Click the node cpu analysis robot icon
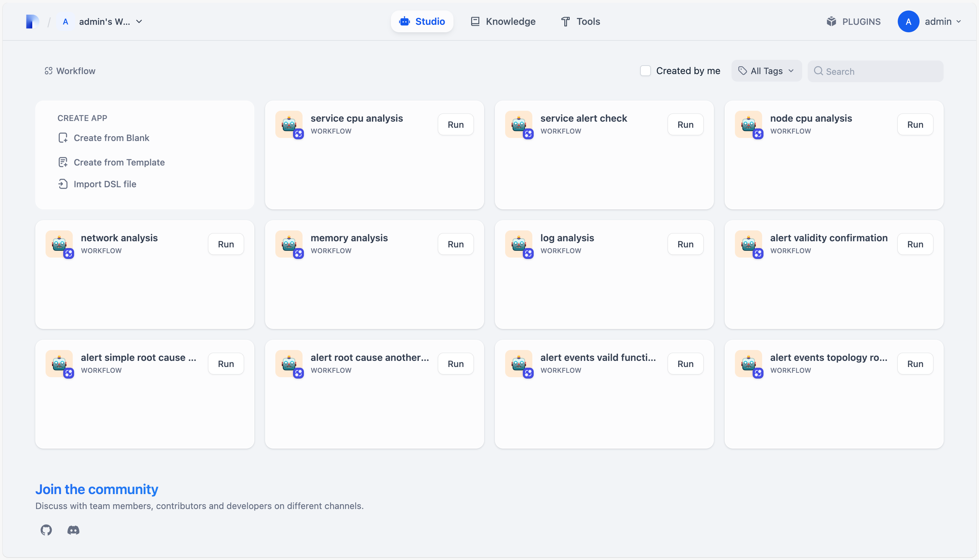 tap(748, 125)
